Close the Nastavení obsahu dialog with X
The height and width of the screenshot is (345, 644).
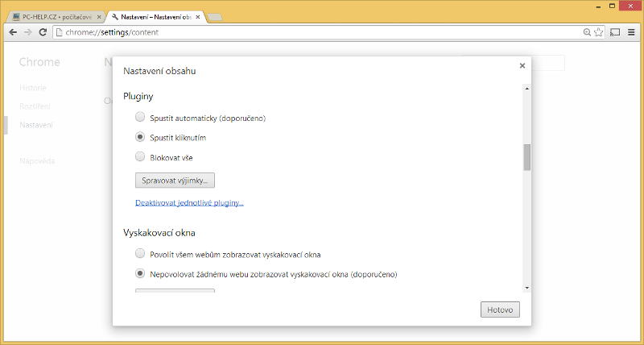(x=522, y=66)
